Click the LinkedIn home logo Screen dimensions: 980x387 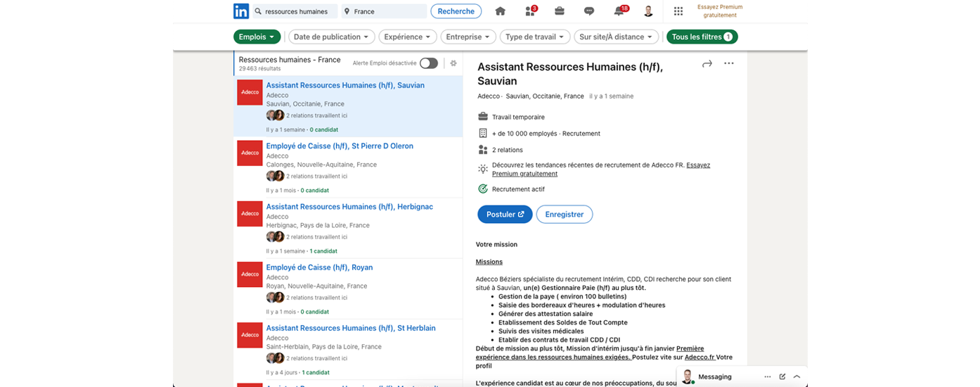pos(241,11)
